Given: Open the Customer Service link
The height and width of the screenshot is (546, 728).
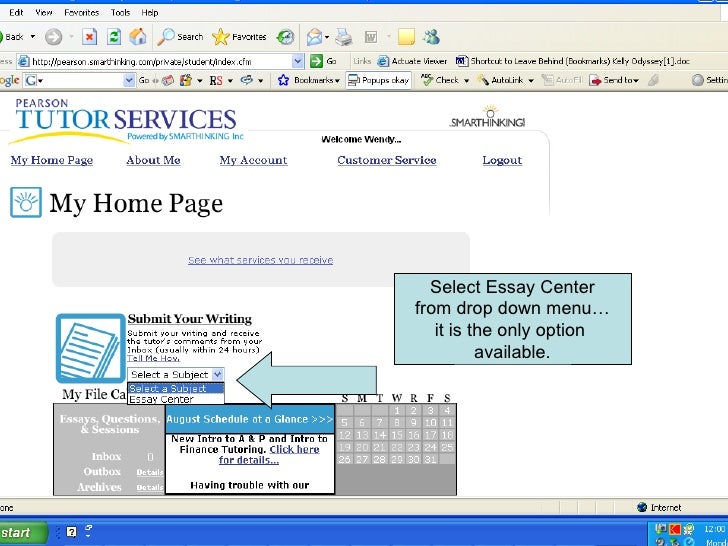Looking at the screenshot, I should pyautogui.click(x=387, y=160).
